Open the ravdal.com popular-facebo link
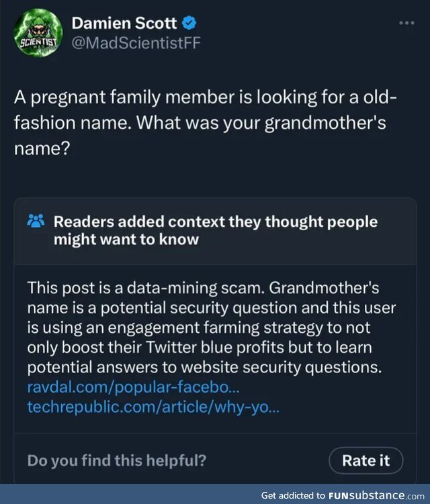430x504 pixels. [x=133, y=387]
